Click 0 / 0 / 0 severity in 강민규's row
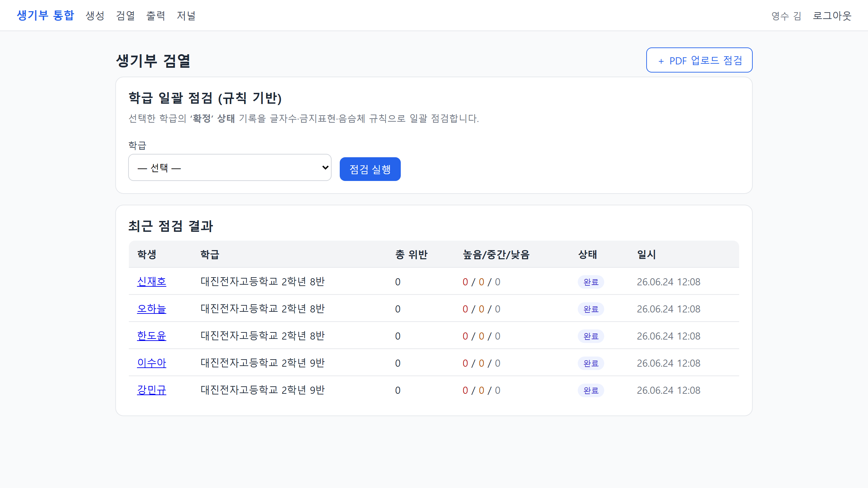 (x=481, y=390)
